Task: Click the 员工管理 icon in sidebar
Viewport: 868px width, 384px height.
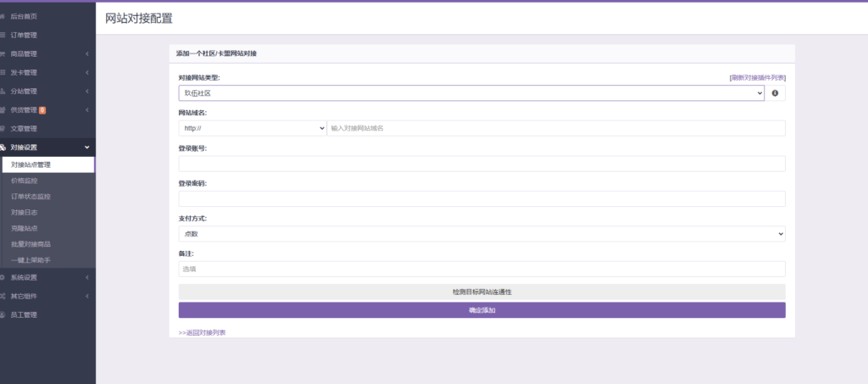Action: point(3,314)
